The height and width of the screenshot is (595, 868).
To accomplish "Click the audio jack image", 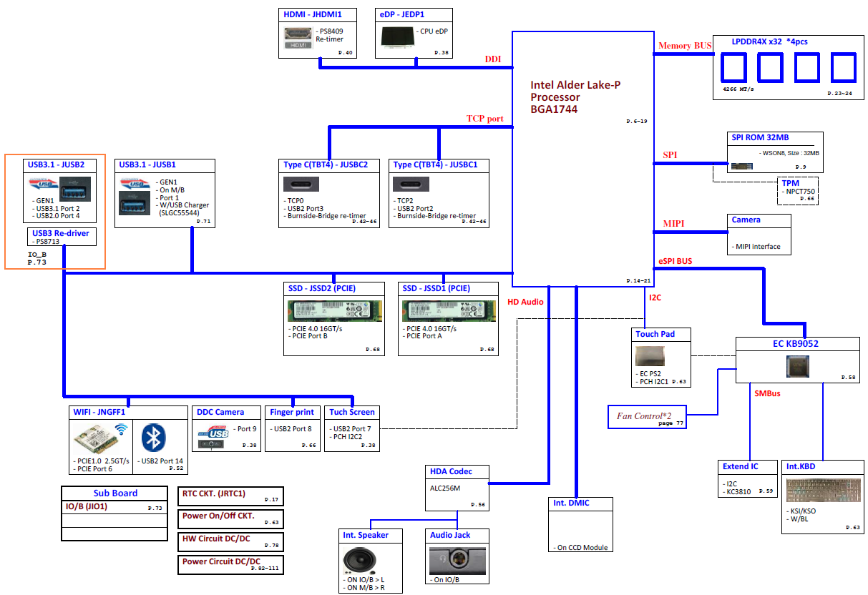I will coord(458,560).
